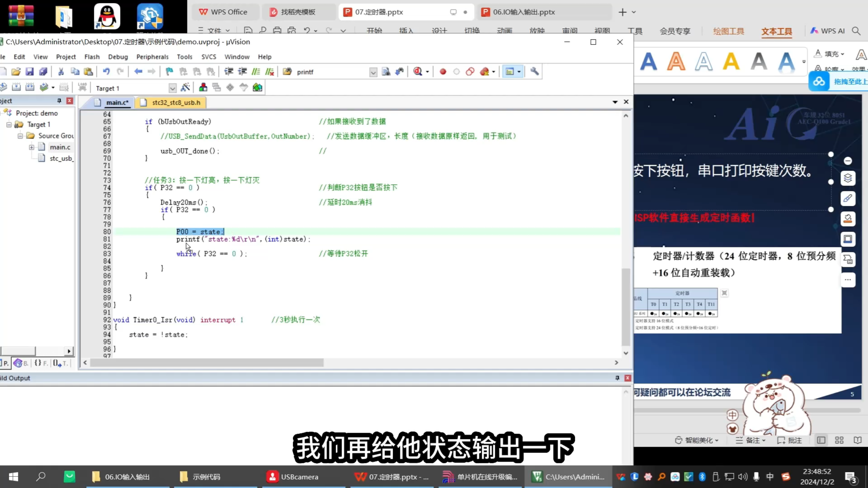Toggle a bookmark with the flag icon
The height and width of the screenshot is (488, 868).
coord(170,71)
